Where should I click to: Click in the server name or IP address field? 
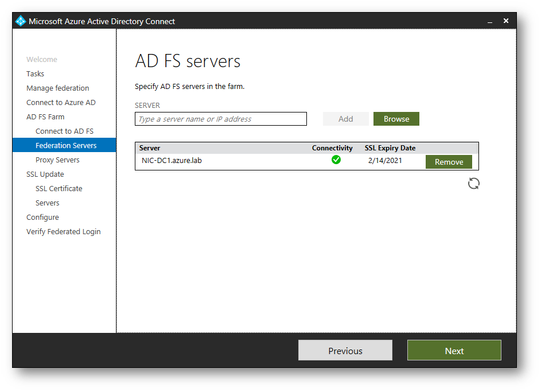(220, 119)
